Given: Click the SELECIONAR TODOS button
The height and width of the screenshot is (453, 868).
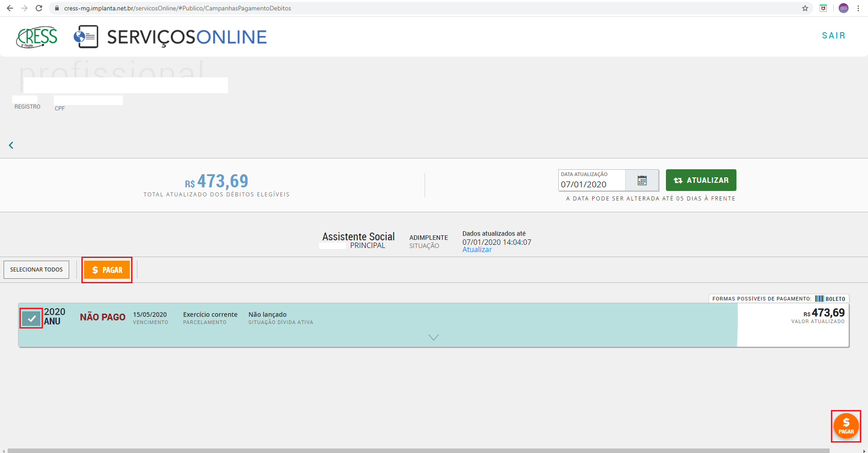Looking at the screenshot, I should [37, 270].
